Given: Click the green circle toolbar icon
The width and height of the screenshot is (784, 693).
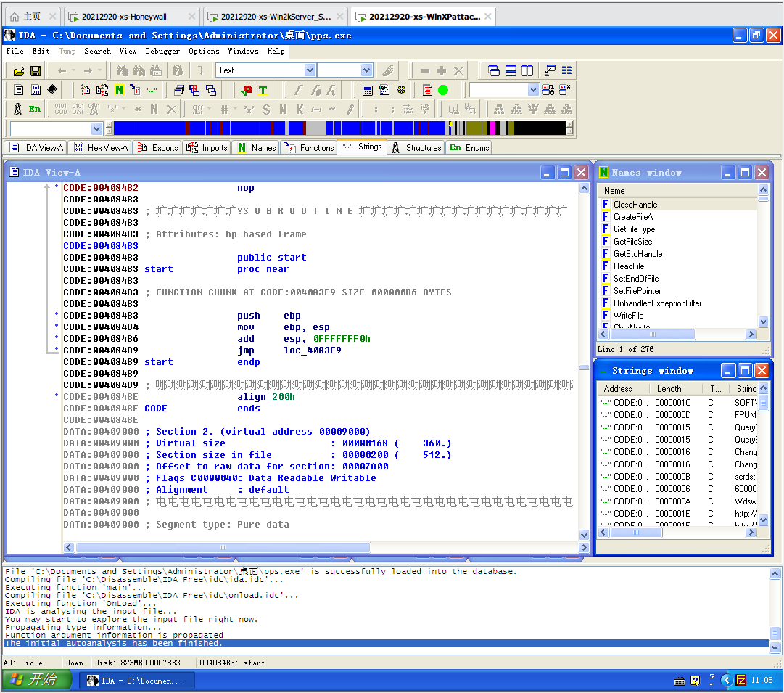Looking at the screenshot, I should (443, 90).
